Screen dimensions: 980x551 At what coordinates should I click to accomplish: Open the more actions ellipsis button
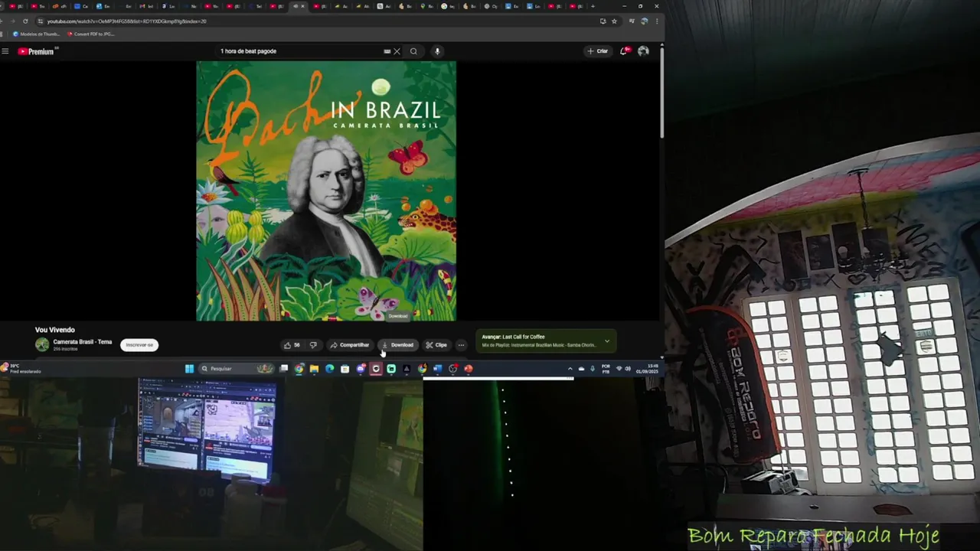pos(461,345)
